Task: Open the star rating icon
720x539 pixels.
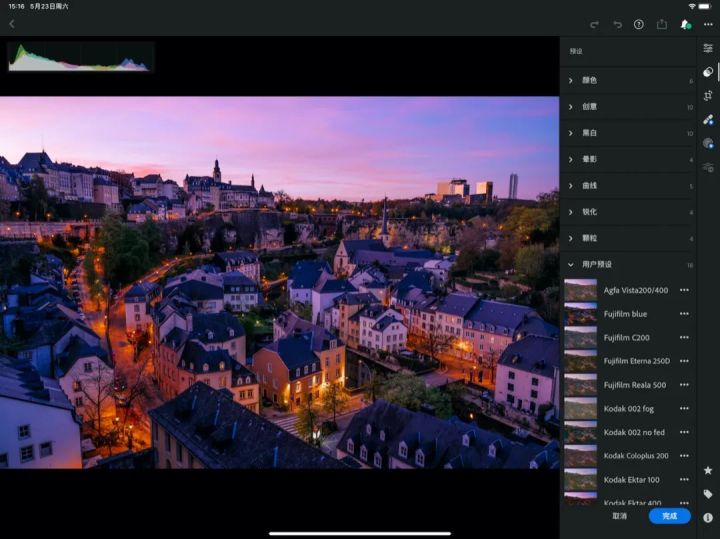Action: (x=708, y=470)
